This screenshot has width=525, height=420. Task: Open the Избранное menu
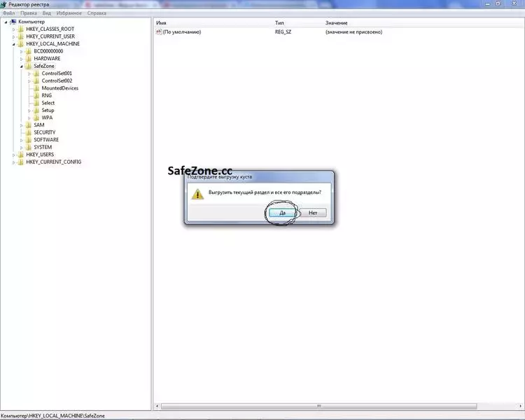click(x=69, y=13)
